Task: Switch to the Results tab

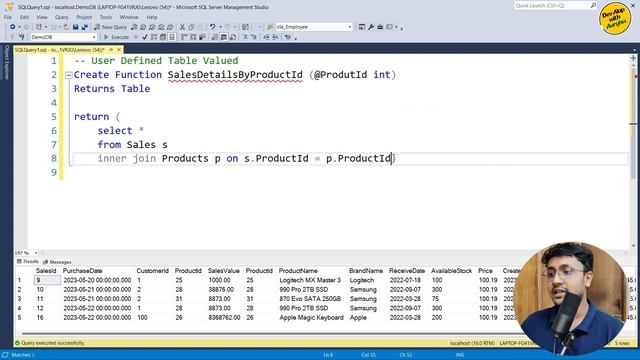Action: click(x=28, y=262)
